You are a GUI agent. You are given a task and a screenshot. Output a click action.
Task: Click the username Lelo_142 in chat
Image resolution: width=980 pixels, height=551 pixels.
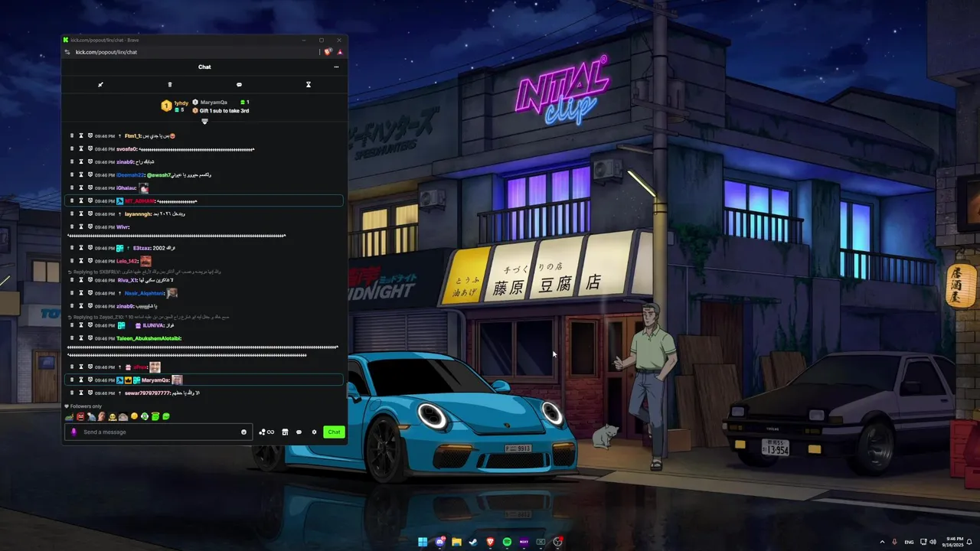(127, 262)
